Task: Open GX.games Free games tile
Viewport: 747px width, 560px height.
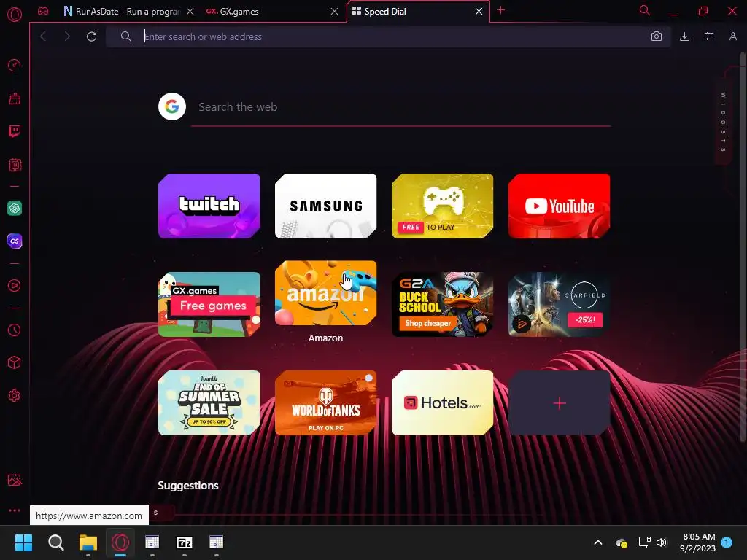Action: [x=209, y=304]
